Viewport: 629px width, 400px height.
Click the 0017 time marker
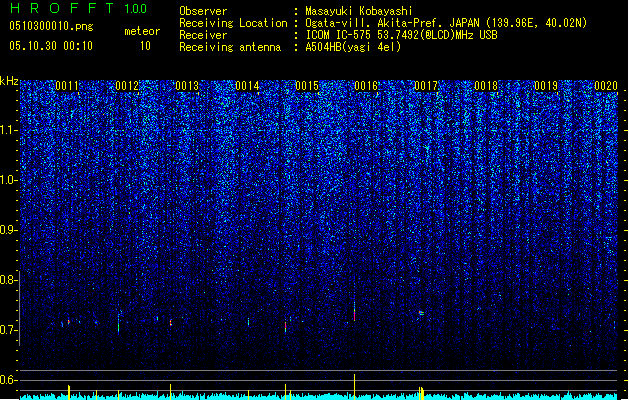coord(426,86)
